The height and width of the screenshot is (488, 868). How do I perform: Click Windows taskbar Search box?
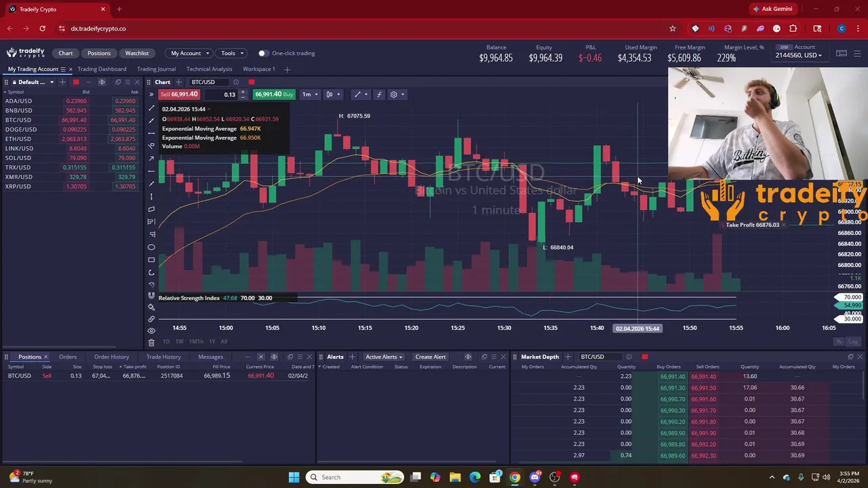pos(354,477)
